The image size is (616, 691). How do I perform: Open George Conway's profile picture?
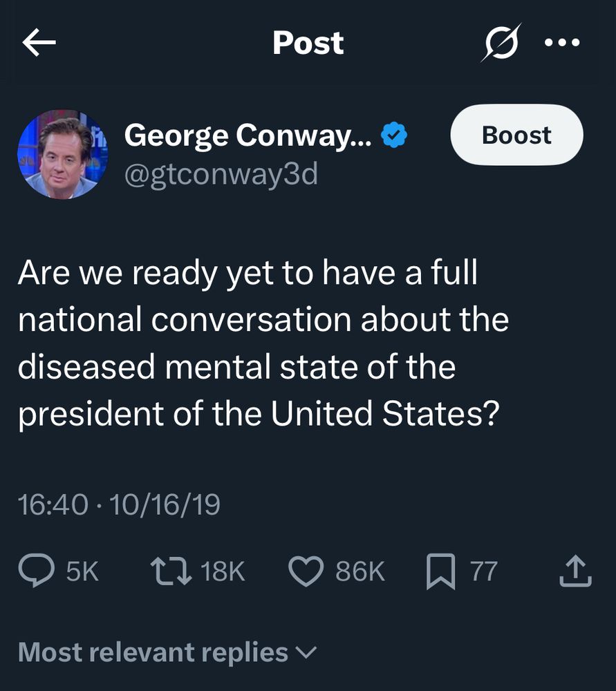(62, 154)
